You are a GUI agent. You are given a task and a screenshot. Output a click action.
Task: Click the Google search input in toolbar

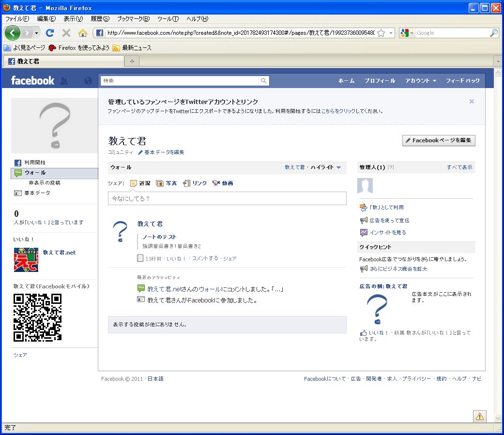[452, 33]
